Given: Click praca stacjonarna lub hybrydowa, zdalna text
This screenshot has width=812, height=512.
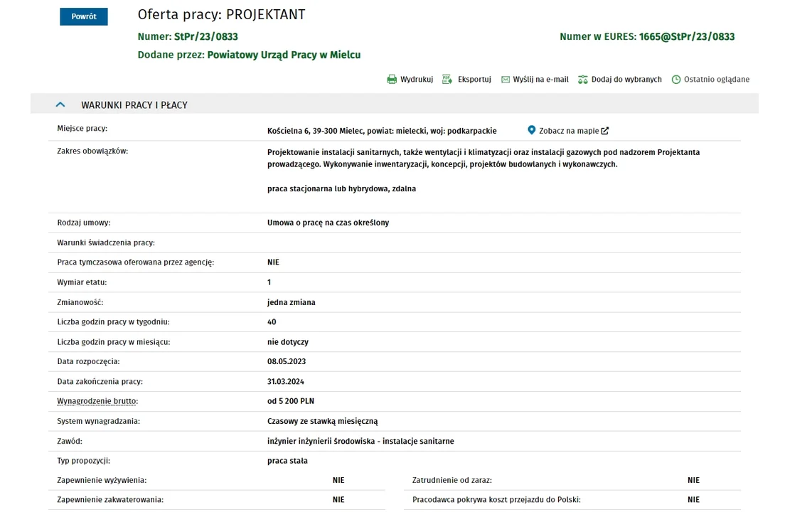Looking at the screenshot, I should pyautogui.click(x=341, y=189).
